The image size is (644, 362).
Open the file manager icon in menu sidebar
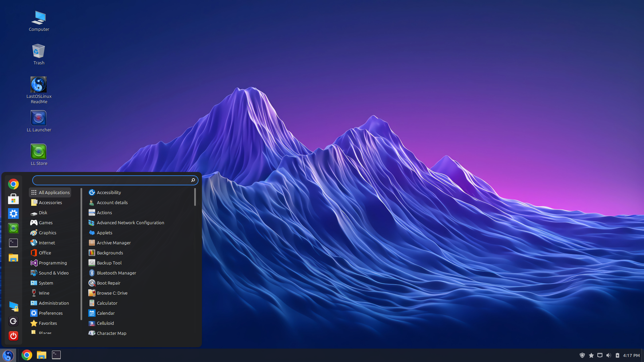tap(13, 258)
